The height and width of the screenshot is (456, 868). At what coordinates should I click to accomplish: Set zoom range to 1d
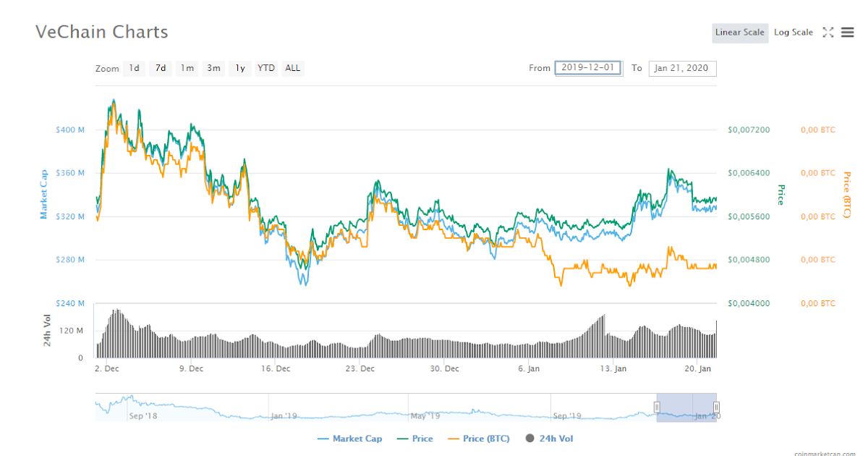coord(135,68)
